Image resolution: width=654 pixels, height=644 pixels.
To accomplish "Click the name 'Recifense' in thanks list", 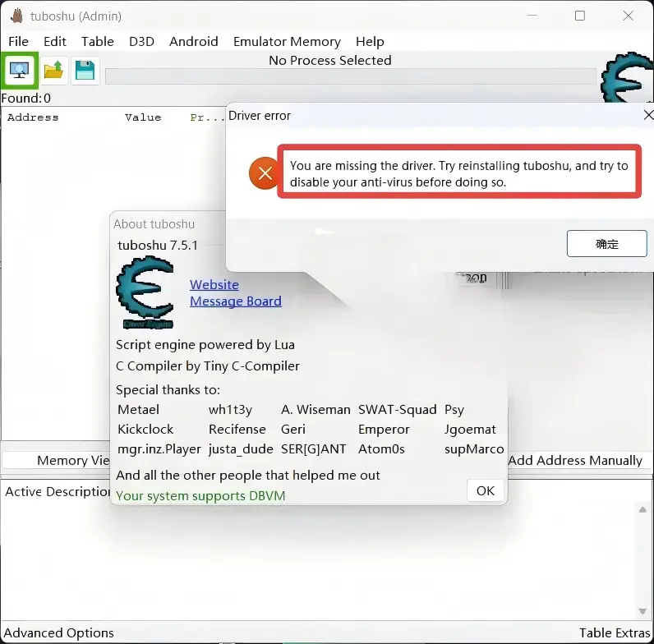I will pos(237,429).
